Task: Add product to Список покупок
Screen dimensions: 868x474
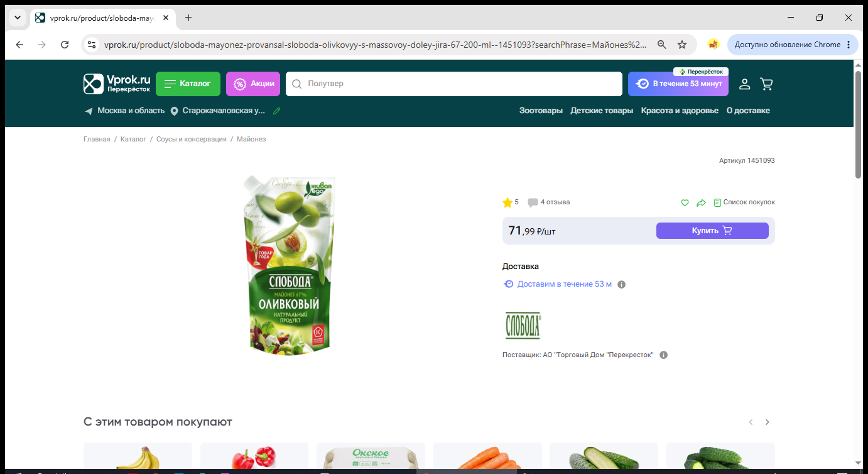Action: click(744, 202)
